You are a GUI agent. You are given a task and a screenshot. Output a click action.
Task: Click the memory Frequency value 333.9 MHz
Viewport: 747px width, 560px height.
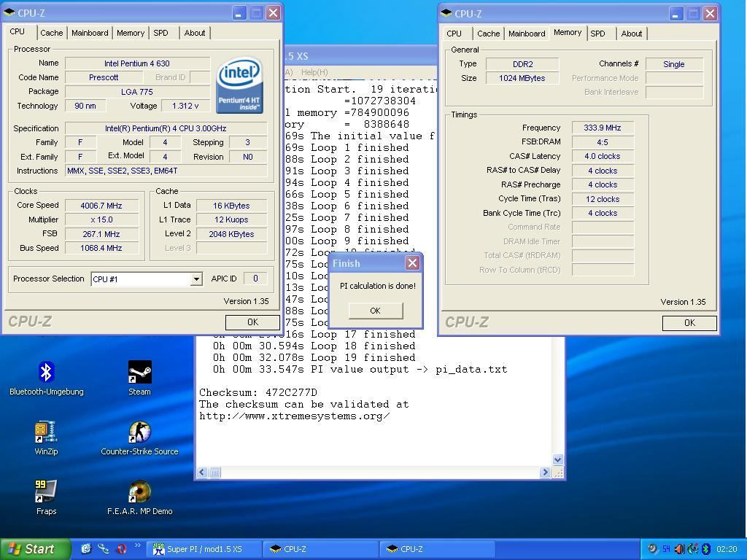603,128
